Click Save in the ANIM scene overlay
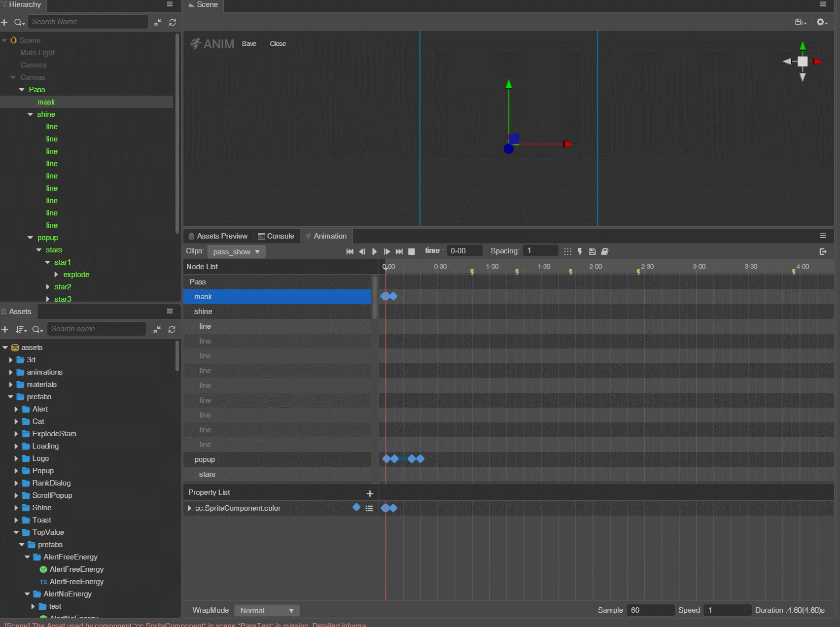Viewport: 840px width, 627px height. 249,44
